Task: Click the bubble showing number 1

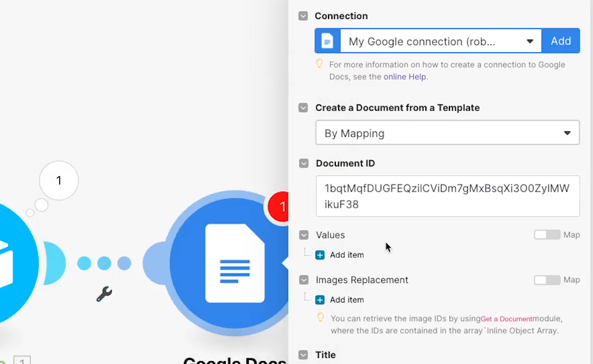Action: pos(59,180)
